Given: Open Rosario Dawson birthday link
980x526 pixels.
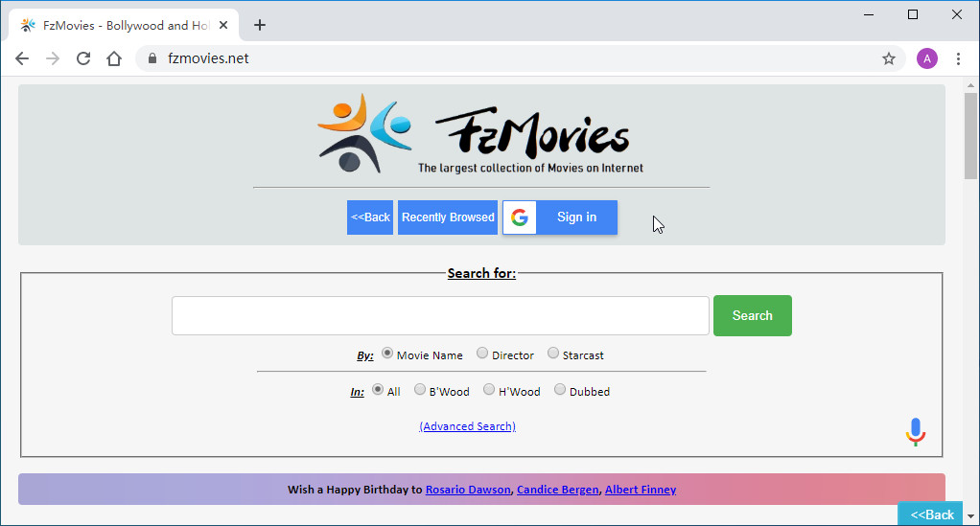Looking at the screenshot, I should point(468,490).
